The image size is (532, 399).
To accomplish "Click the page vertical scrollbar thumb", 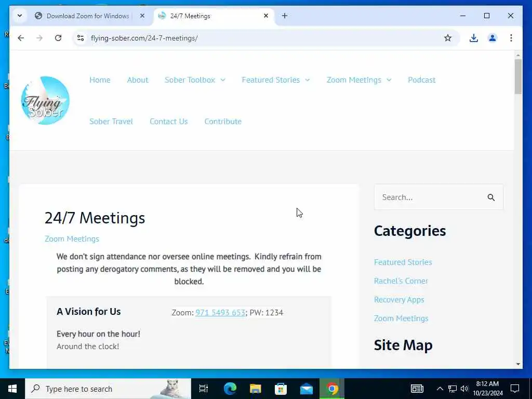I will click(518, 76).
